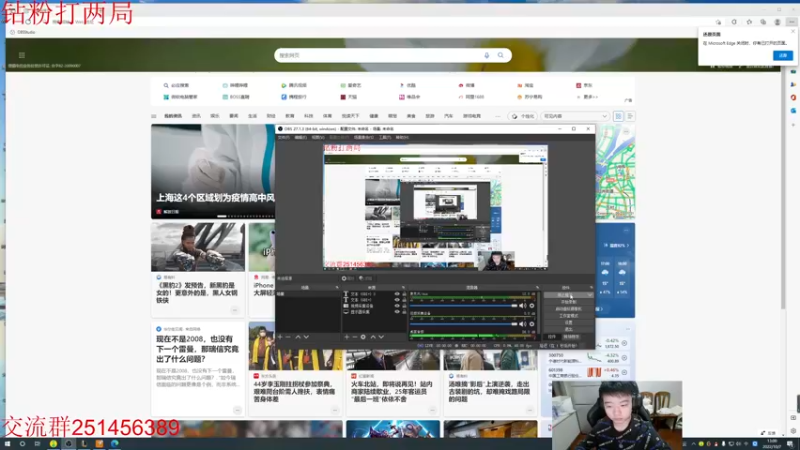This screenshot has height=450, width=800.
Task: Open Edge settings and more (three dots)
Action: [x=791, y=22]
